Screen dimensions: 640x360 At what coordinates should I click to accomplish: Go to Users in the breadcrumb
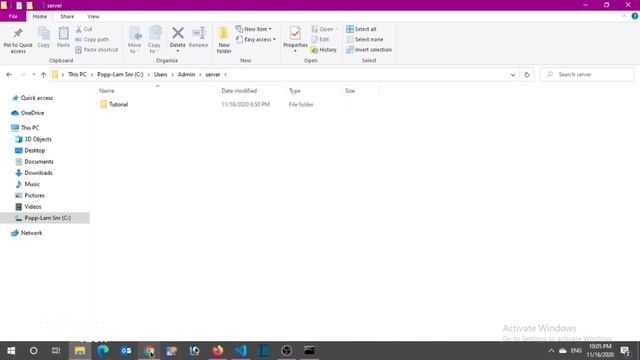pos(160,75)
